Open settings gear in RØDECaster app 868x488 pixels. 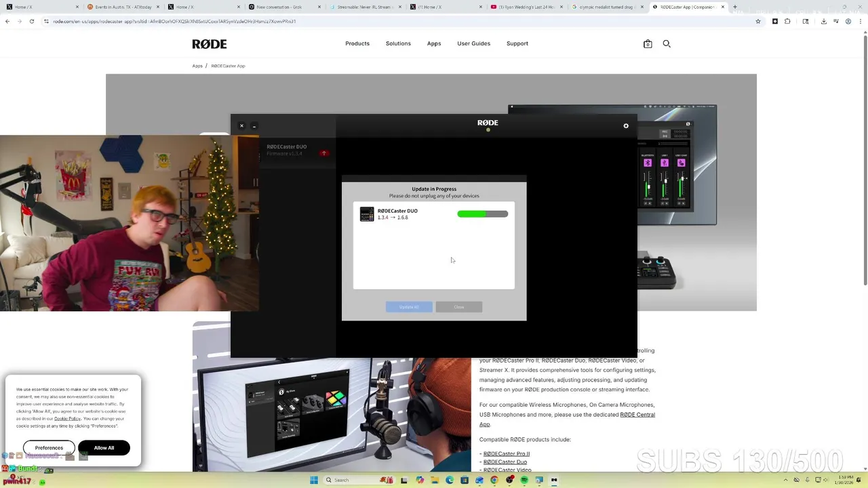(x=626, y=126)
